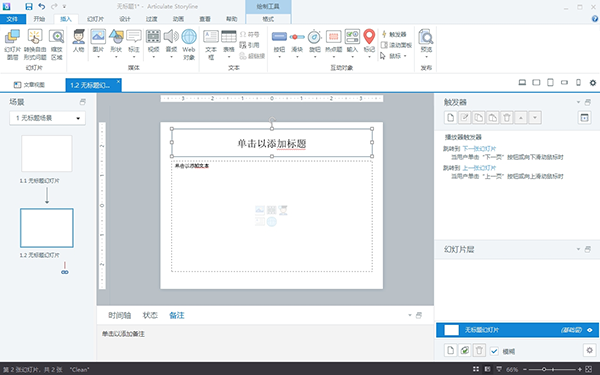Adjust the zoom slider in status bar
Viewport: 600px width, 375px height.
(x=544, y=369)
